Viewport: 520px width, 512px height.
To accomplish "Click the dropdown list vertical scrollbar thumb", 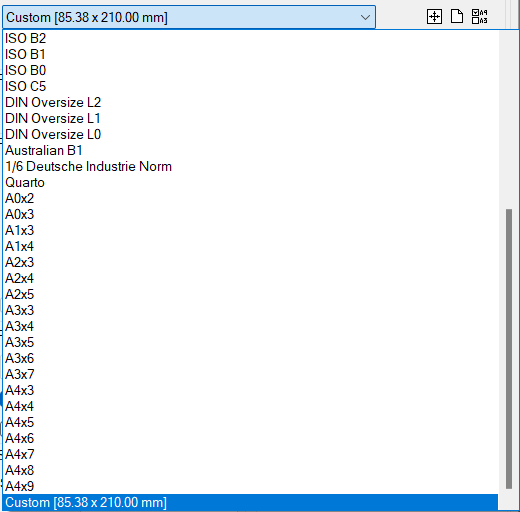I will pyautogui.click(x=509, y=349).
